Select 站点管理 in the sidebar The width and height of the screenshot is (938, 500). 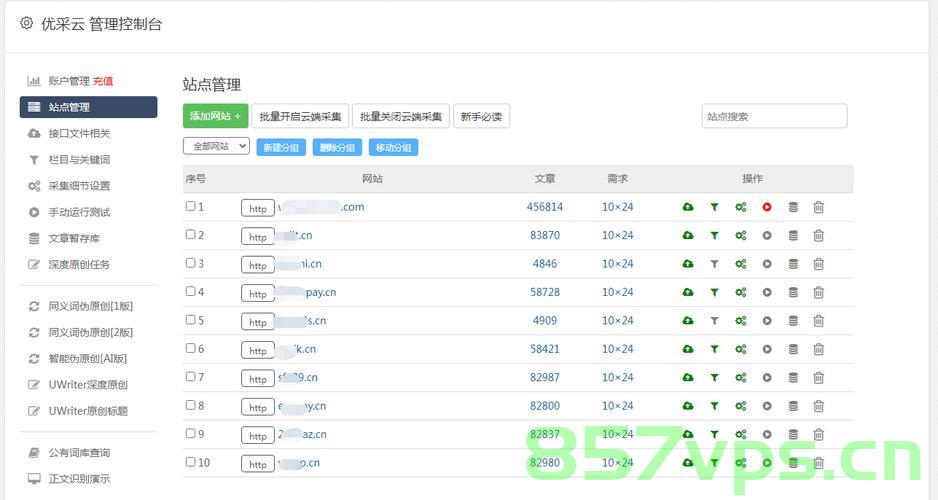pyautogui.click(x=89, y=107)
